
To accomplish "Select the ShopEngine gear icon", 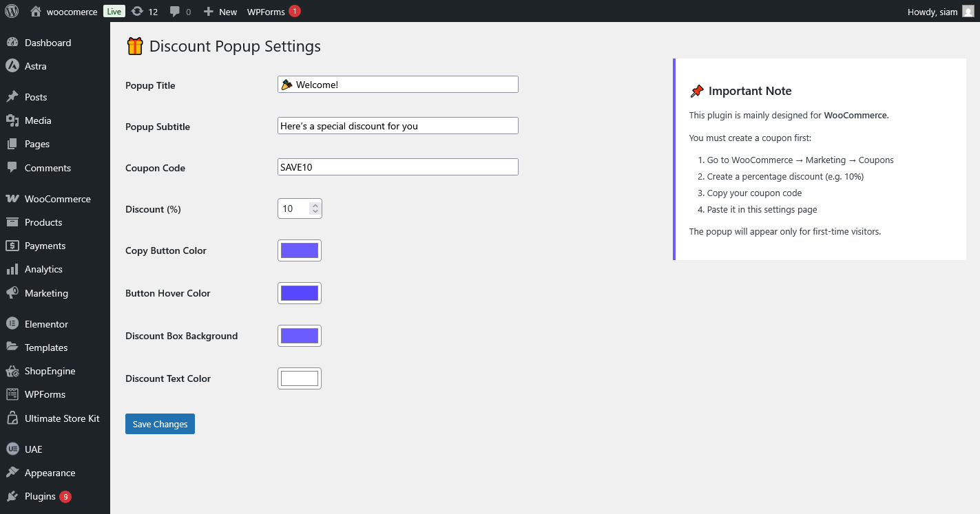I will pos(14,370).
